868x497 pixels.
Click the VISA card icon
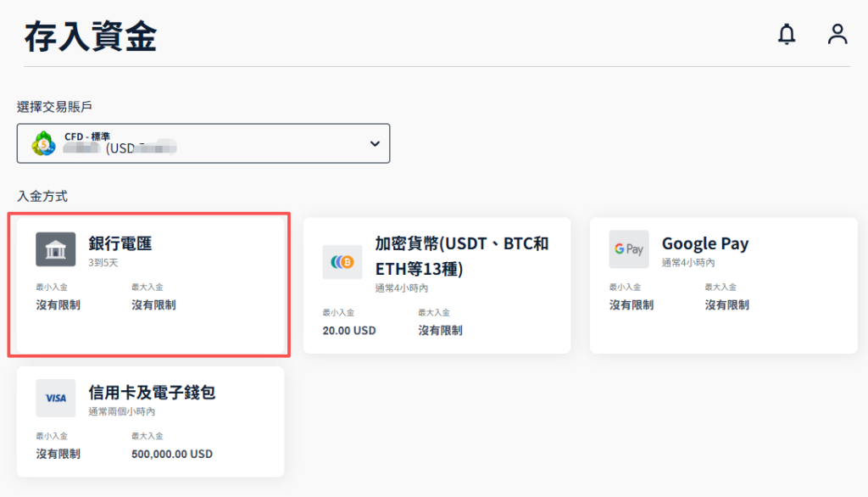click(55, 398)
